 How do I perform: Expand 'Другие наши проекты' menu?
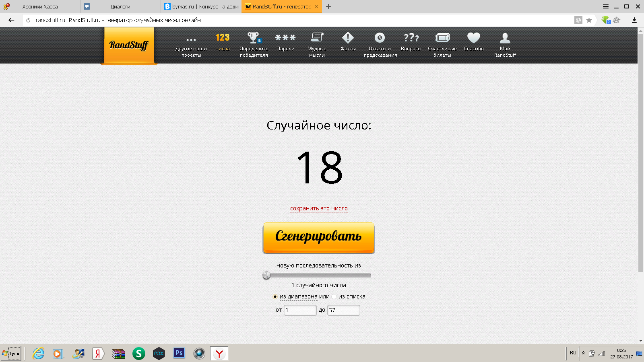click(191, 40)
